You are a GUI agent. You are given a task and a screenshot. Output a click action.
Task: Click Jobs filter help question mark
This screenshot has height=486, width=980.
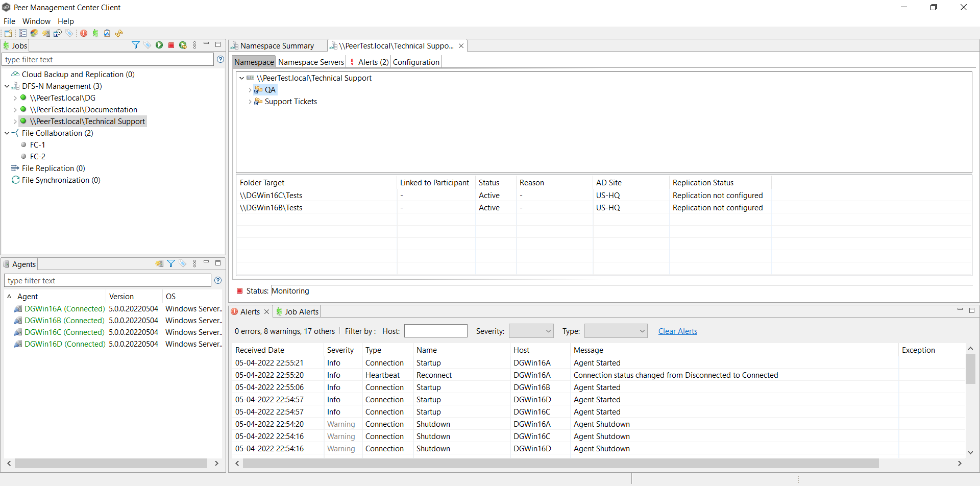220,59
